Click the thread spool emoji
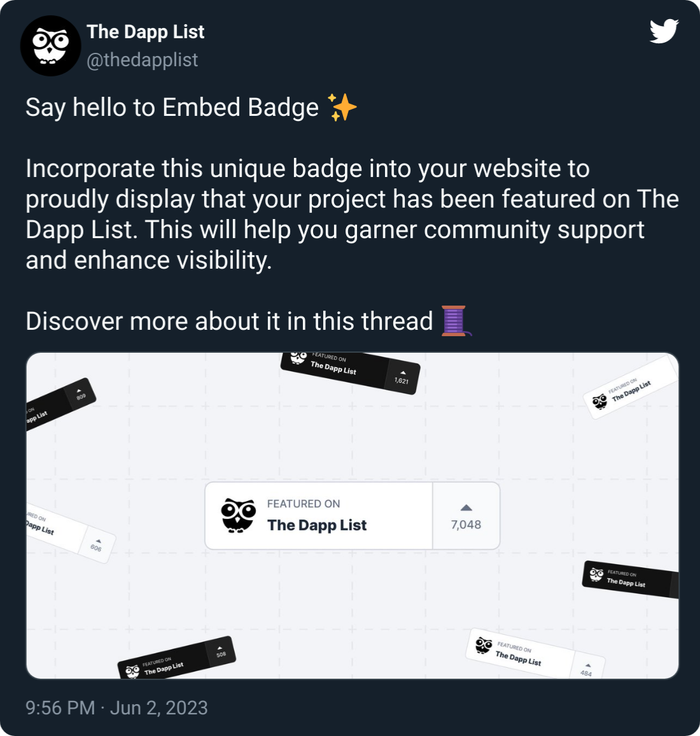 [x=456, y=321]
